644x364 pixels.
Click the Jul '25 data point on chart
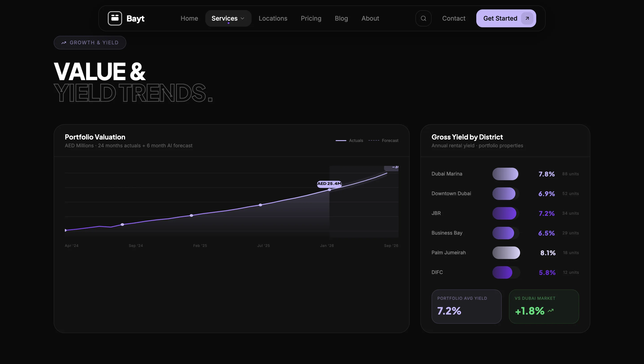coord(260,205)
